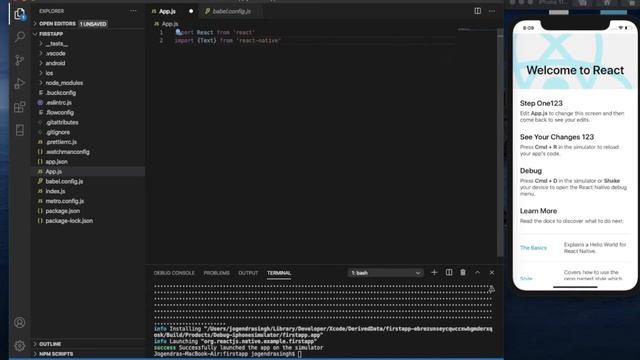Image resolution: width=640 pixels, height=360 pixels.
Task: Click the Learn More heading in simulator
Action: (538, 211)
